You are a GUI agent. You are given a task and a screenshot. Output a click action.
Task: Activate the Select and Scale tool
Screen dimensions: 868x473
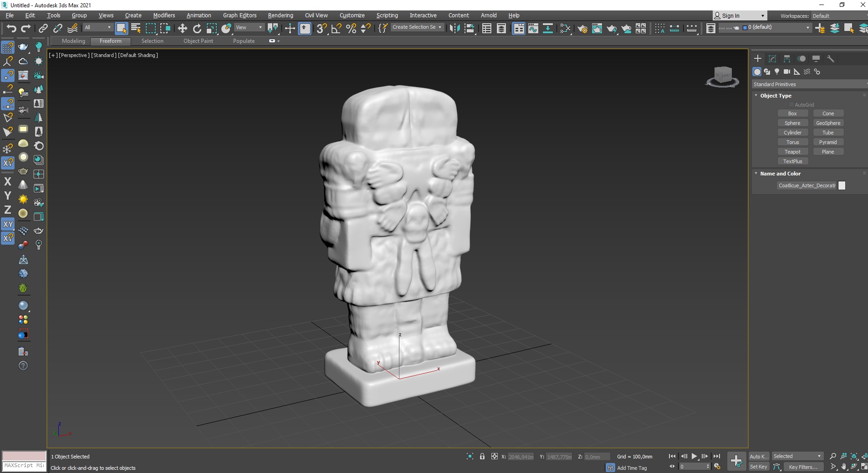212,28
